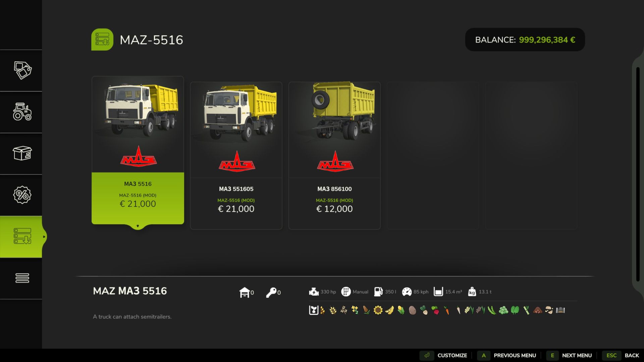Viewport: 644px width, 362px height.
Task: Click the speedometer 85 kph icon
Action: click(x=407, y=292)
